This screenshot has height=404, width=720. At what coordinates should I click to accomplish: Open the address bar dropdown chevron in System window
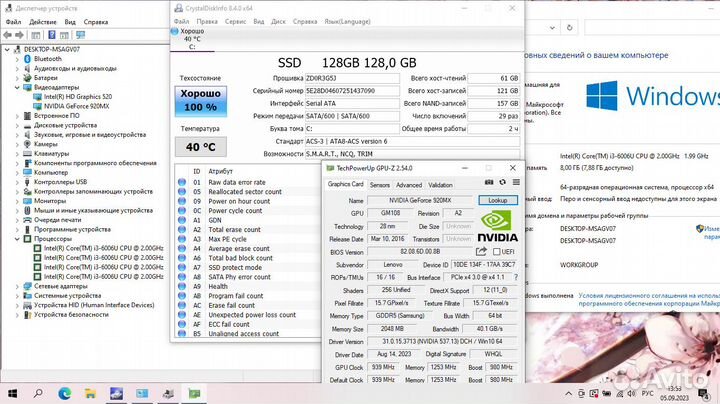point(552,28)
